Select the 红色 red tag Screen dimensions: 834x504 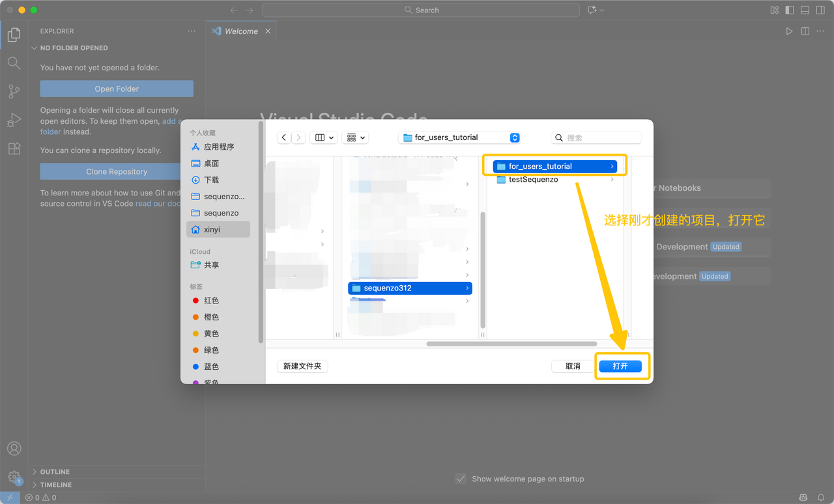(211, 300)
